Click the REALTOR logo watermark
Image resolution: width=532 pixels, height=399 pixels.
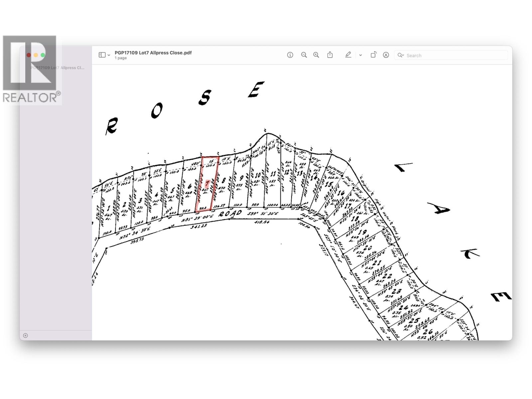(x=31, y=70)
